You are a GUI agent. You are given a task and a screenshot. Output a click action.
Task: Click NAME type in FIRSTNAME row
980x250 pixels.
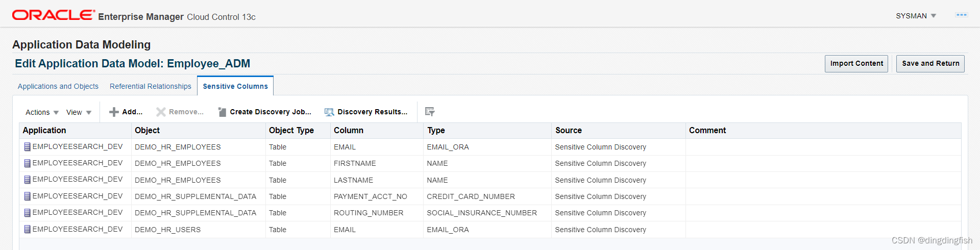437,163
